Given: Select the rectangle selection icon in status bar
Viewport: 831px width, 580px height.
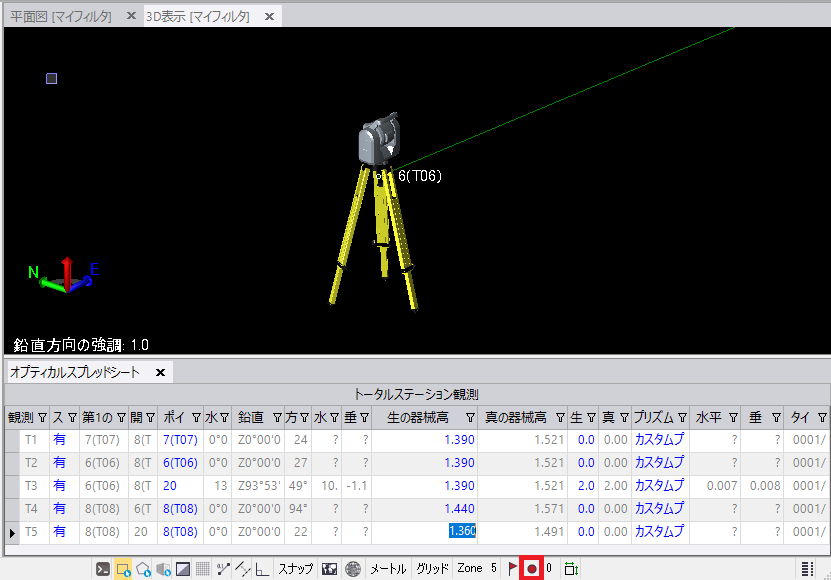Looking at the screenshot, I should tap(121, 567).
